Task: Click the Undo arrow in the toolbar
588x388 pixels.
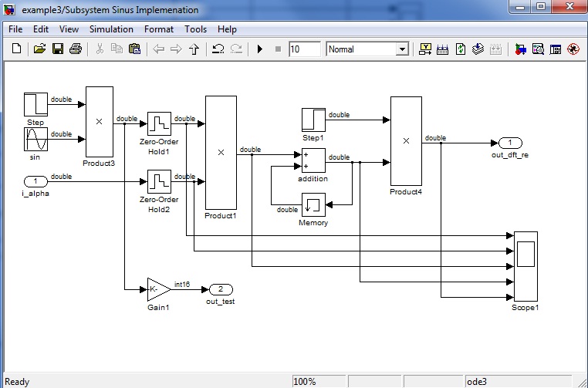Action: pyautogui.click(x=218, y=49)
